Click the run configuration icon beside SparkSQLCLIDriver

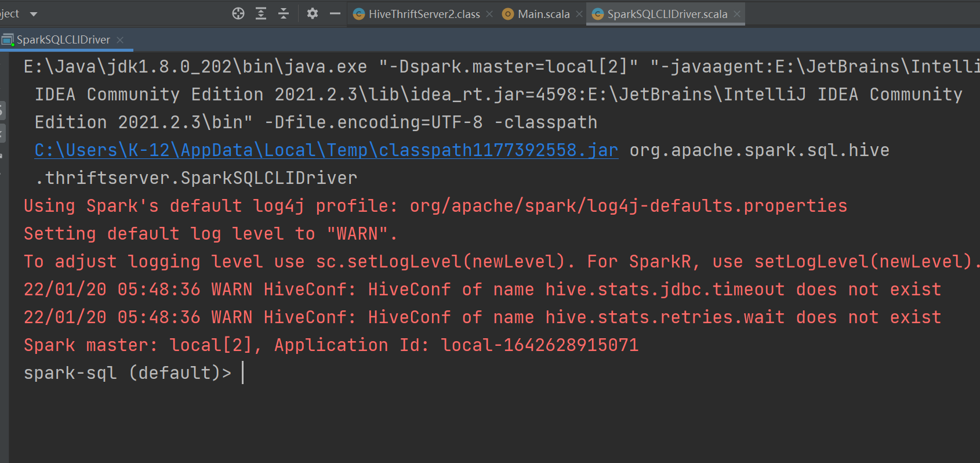(8, 39)
